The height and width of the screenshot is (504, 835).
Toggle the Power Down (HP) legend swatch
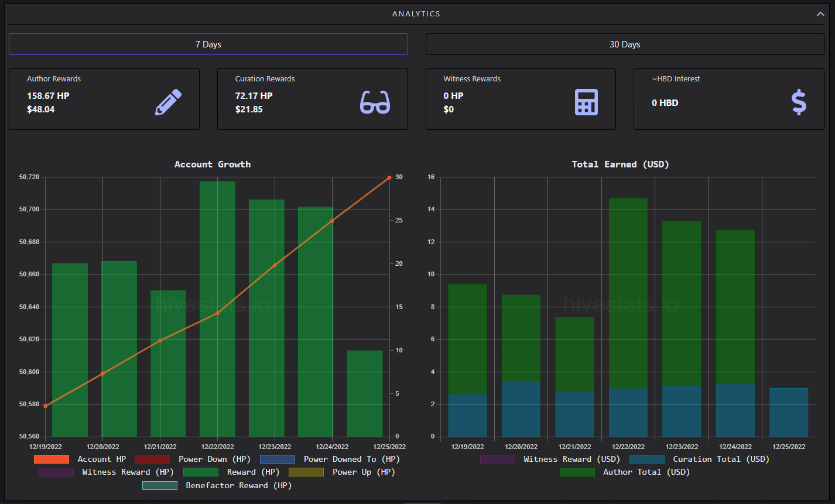[x=152, y=459]
